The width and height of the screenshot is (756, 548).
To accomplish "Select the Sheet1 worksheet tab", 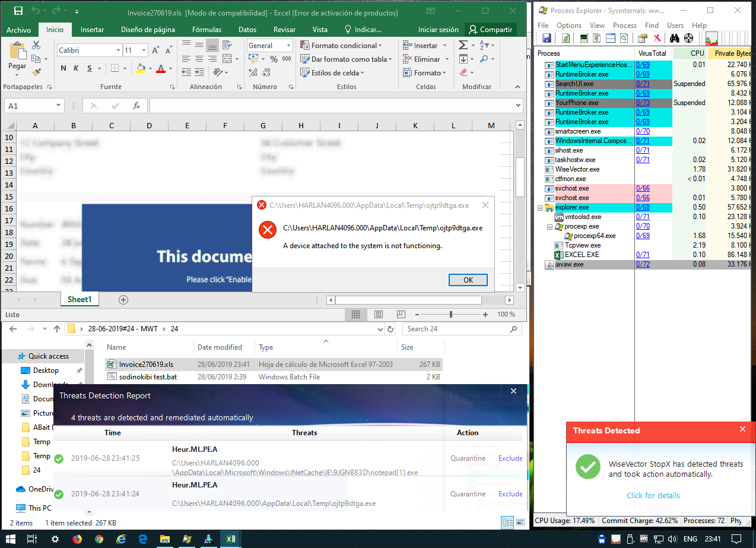I will pos(80,299).
